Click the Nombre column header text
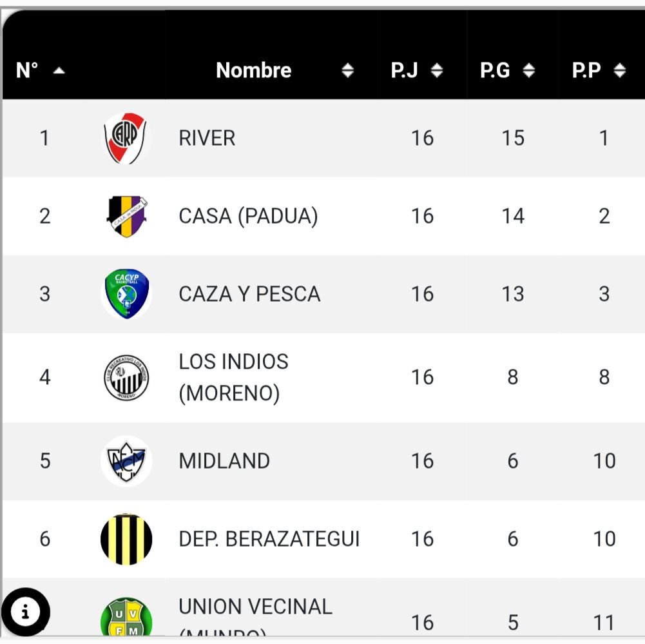 point(254,70)
